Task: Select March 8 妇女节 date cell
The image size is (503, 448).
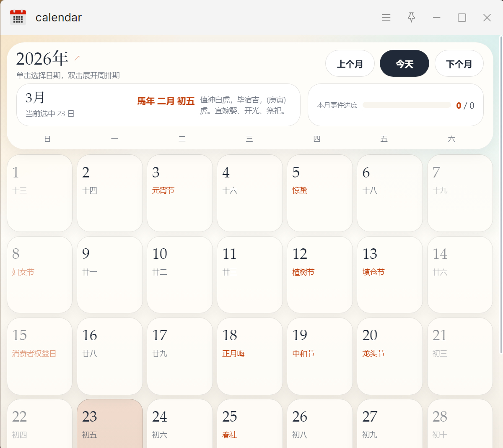Action: (39, 274)
